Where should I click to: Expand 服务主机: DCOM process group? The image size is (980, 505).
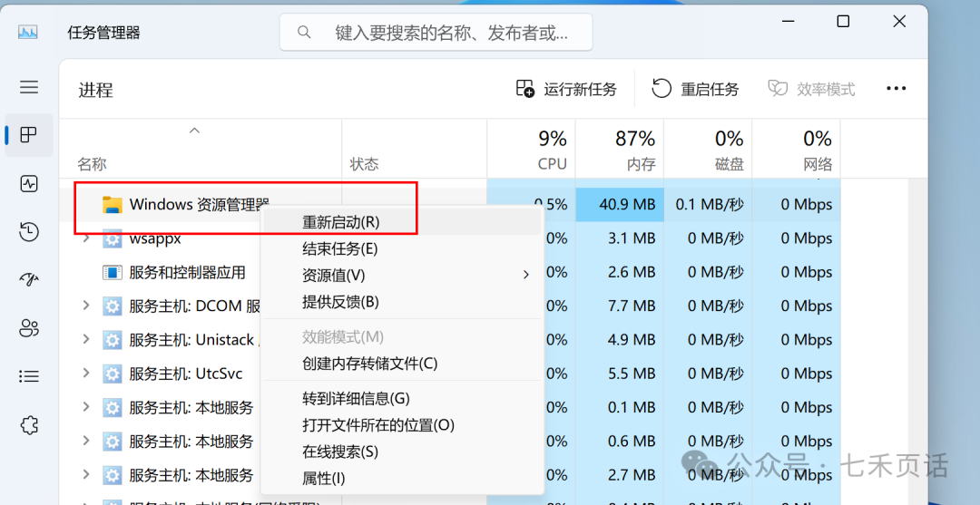(86, 306)
